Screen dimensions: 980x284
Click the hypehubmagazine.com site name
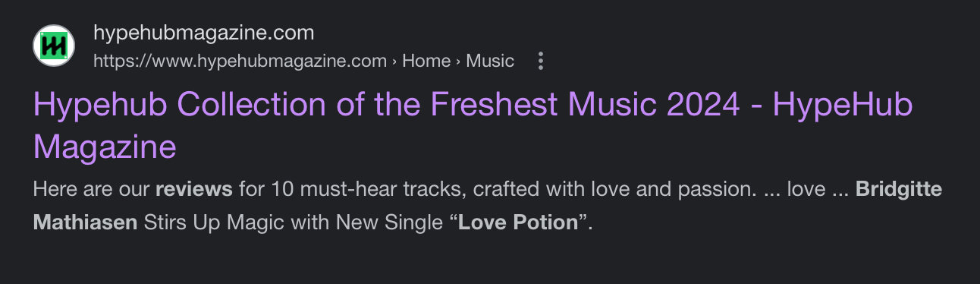[x=203, y=33]
